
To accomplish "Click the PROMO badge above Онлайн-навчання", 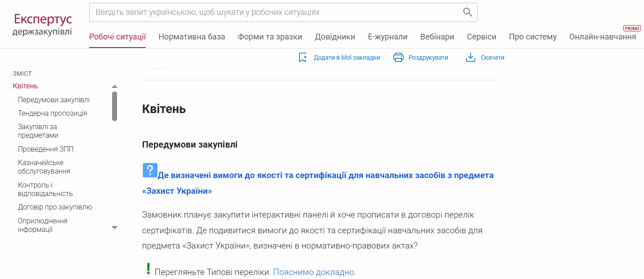I will [x=632, y=28].
